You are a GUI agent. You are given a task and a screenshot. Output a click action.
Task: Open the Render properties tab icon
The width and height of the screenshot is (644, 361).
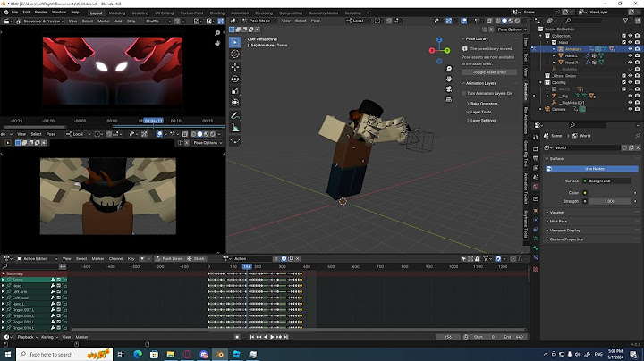(536, 149)
